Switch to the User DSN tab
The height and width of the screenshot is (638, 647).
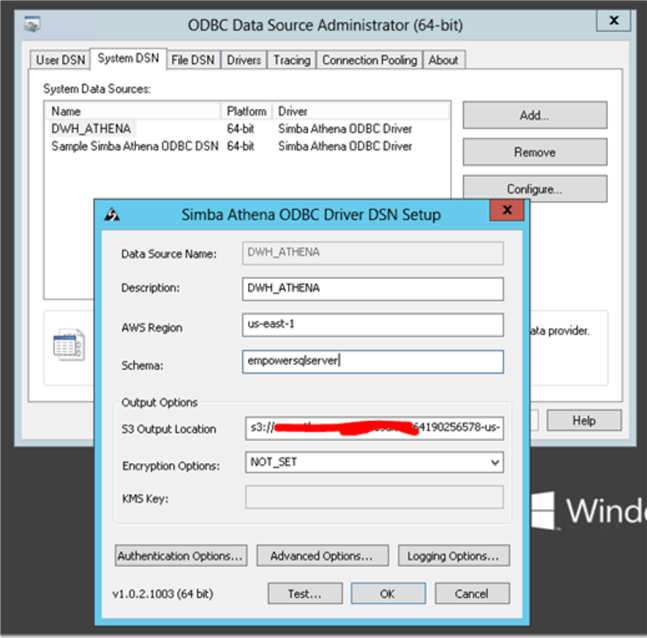pyautogui.click(x=61, y=60)
